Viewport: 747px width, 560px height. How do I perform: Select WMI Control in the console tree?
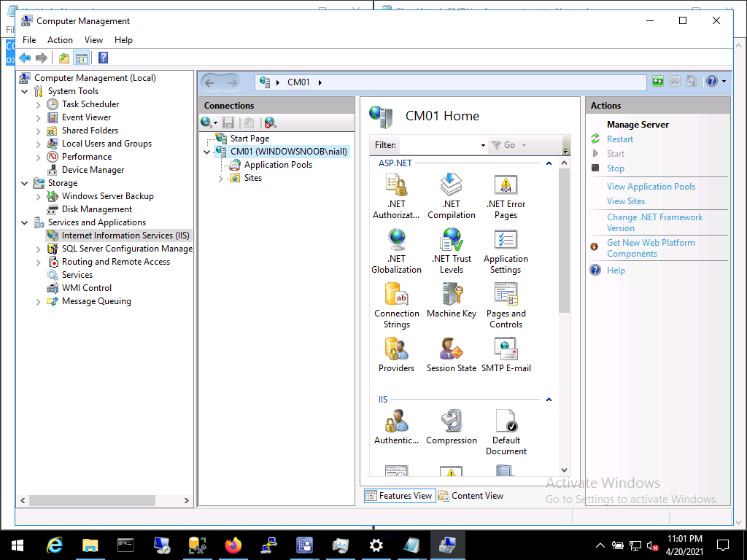tap(86, 288)
